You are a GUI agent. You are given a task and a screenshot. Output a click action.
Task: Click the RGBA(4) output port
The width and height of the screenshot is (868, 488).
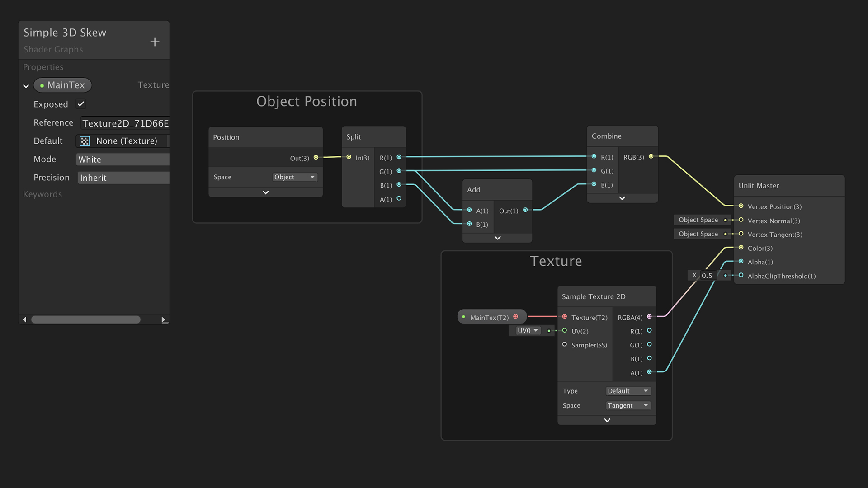point(650,317)
